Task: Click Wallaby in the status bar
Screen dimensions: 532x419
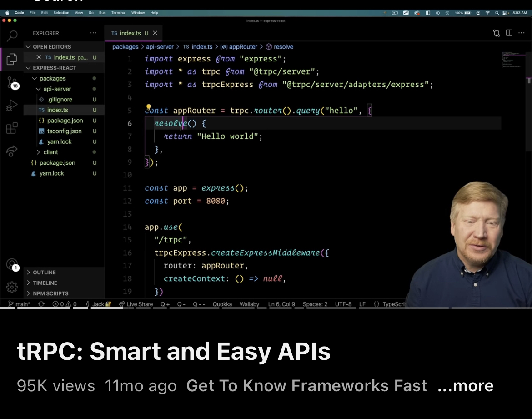Action: tap(249, 304)
